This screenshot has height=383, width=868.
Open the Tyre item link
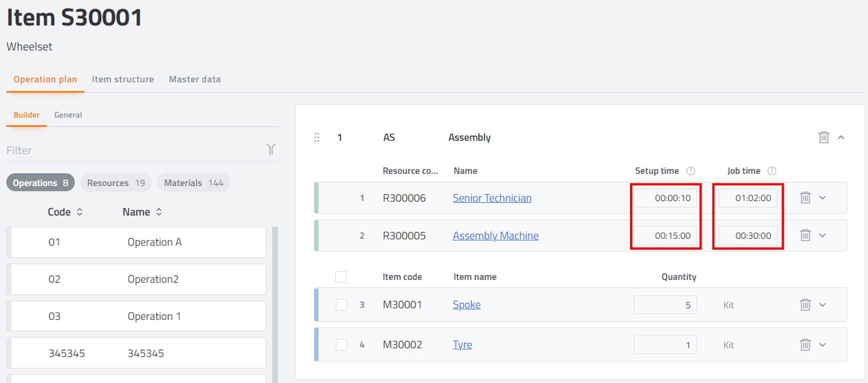pos(462,344)
